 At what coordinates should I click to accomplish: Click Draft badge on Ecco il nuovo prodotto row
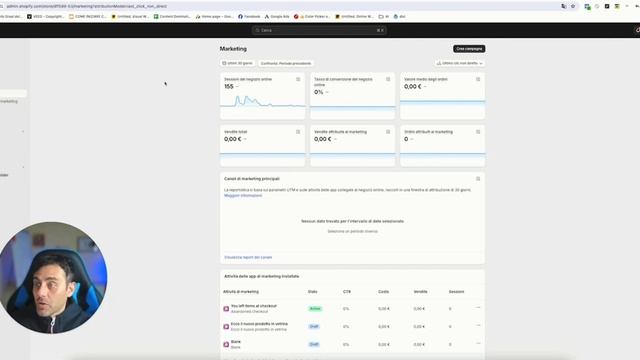(314, 327)
